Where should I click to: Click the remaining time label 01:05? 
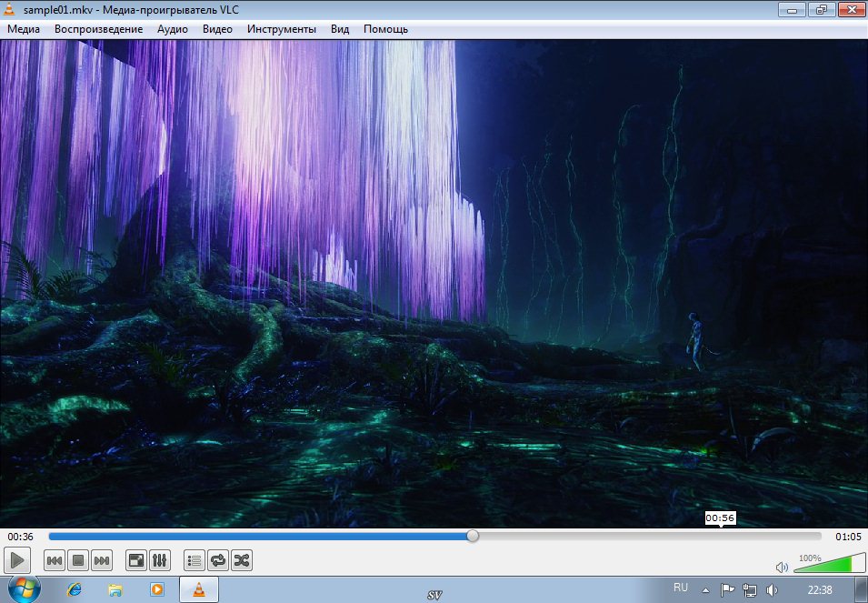tap(848, 537)
